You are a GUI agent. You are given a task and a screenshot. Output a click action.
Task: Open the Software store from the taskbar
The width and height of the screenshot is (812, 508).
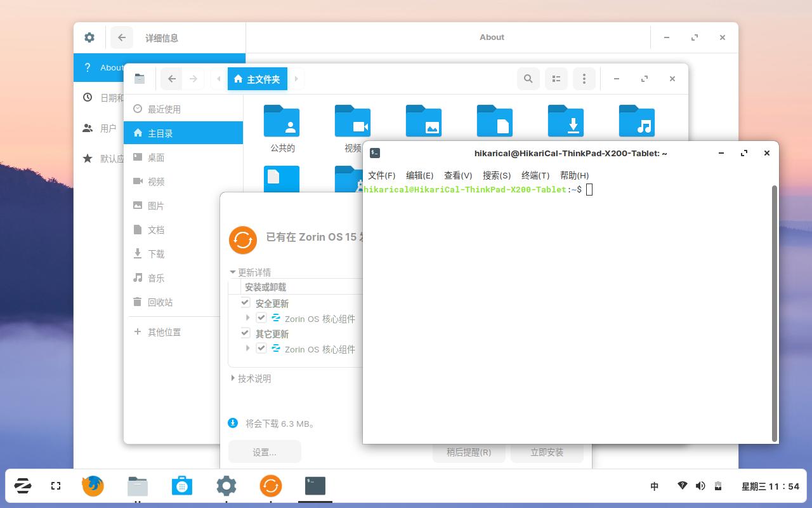click(x=182, y=486)
